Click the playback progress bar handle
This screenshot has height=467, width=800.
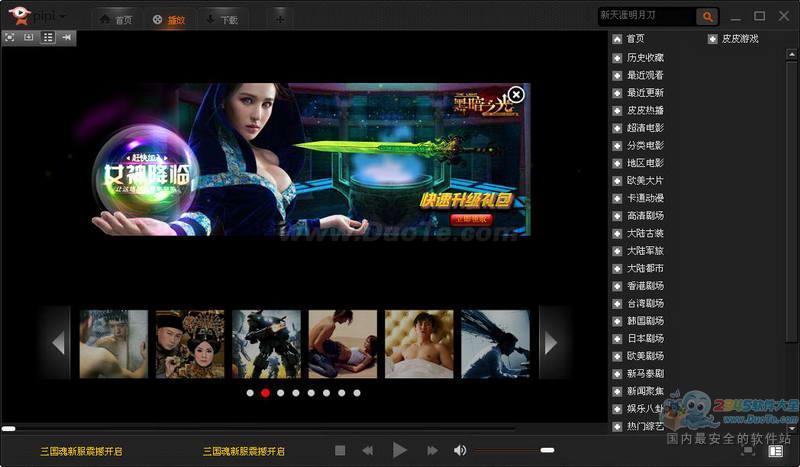point(9,429)
